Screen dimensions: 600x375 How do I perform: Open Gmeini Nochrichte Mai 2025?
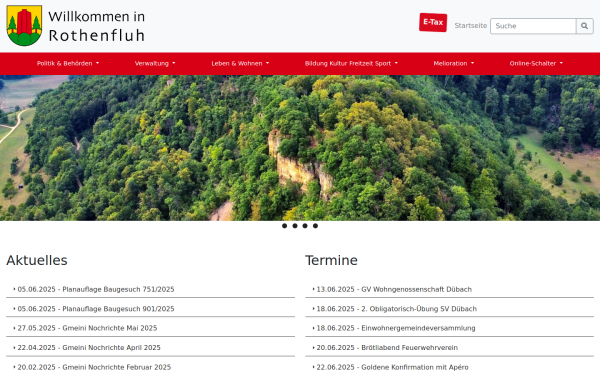[87, 328]
